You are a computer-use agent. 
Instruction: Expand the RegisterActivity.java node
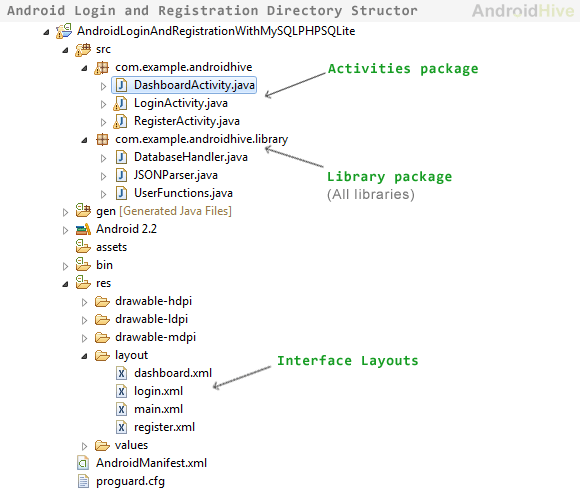coord(104,122)
